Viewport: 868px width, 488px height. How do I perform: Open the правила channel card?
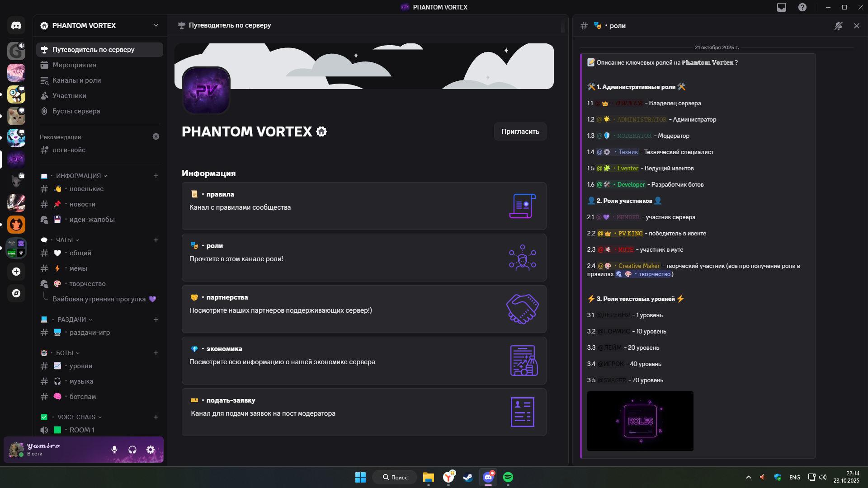click(x=363, y=206)
